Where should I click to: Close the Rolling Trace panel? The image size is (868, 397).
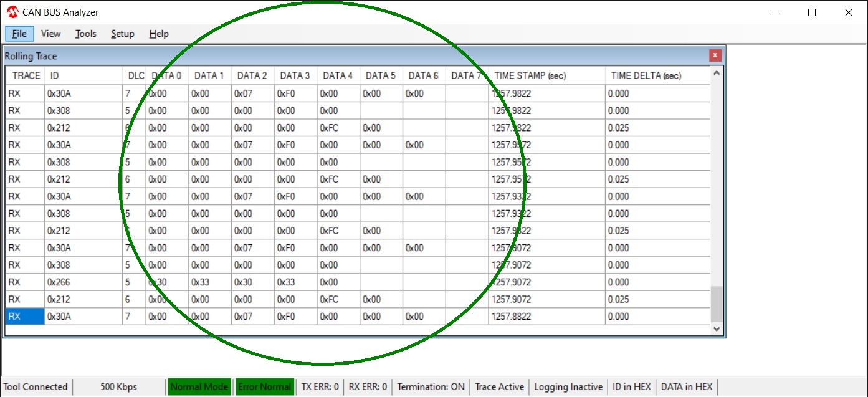[715, 55]
